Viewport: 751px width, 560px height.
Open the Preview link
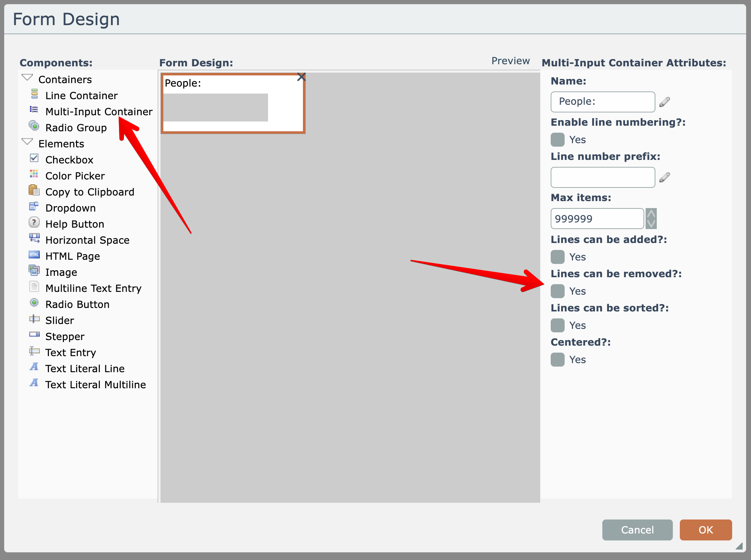point(510,61)
